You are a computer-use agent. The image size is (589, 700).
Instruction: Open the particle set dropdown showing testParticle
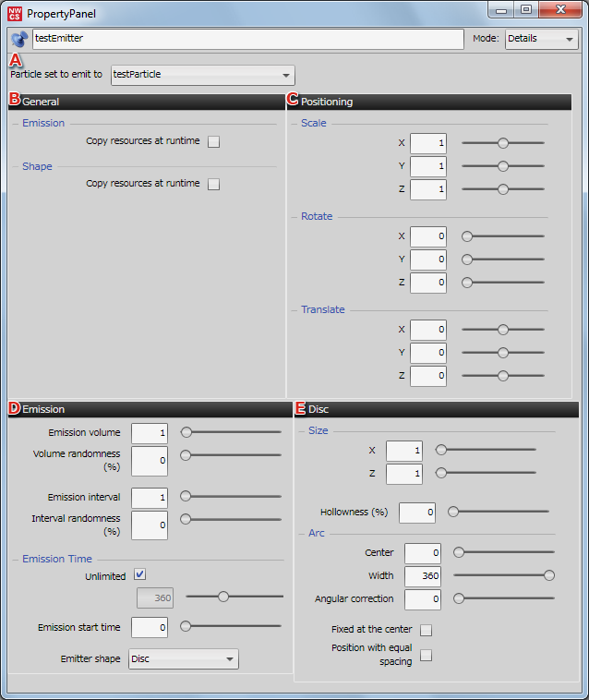(201, 75)
